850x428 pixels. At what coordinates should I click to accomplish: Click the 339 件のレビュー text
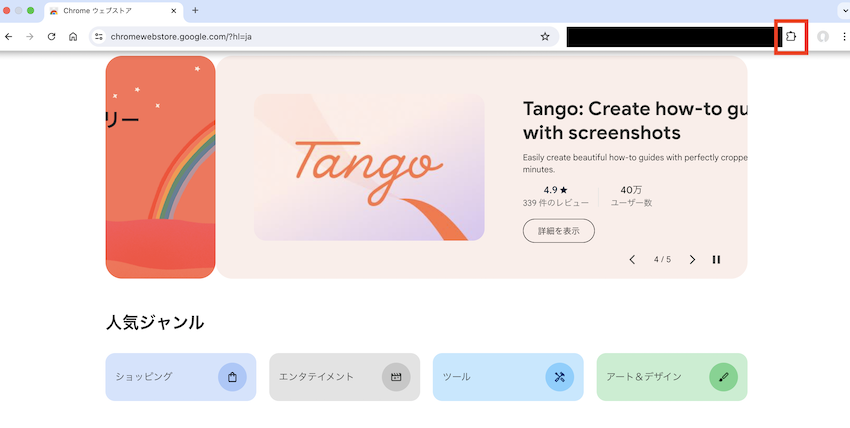click(x=556, y=203)
